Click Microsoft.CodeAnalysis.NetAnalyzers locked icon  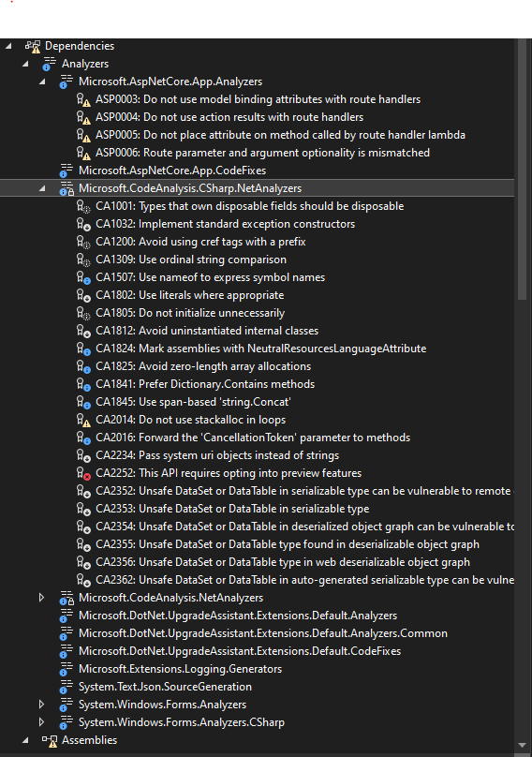click(66, 598)
